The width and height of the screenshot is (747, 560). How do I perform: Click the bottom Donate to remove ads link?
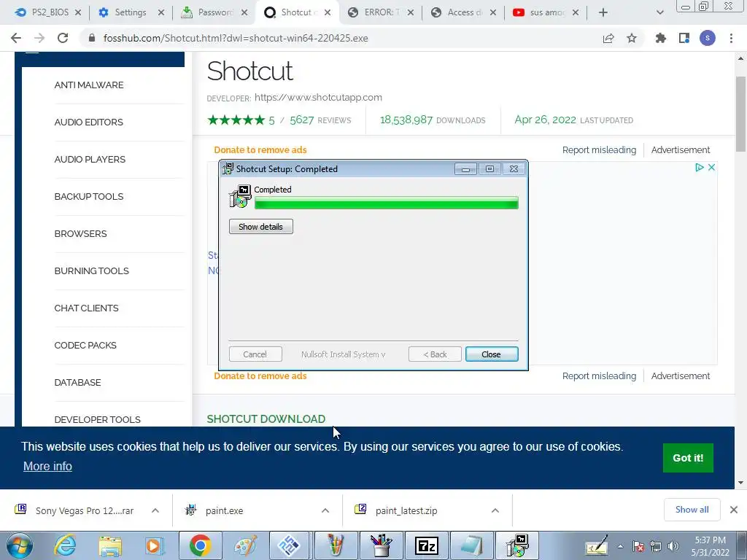tap(260, 376)
